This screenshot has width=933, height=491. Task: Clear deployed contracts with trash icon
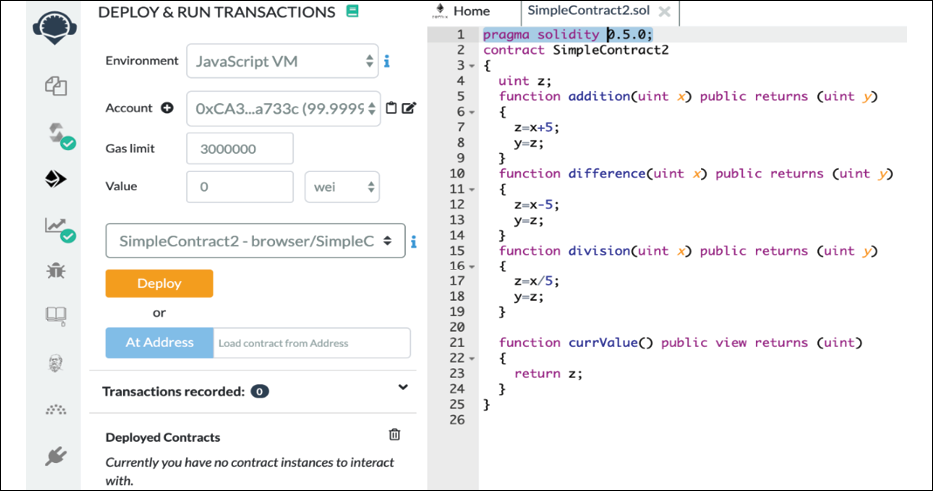[395, 434]
